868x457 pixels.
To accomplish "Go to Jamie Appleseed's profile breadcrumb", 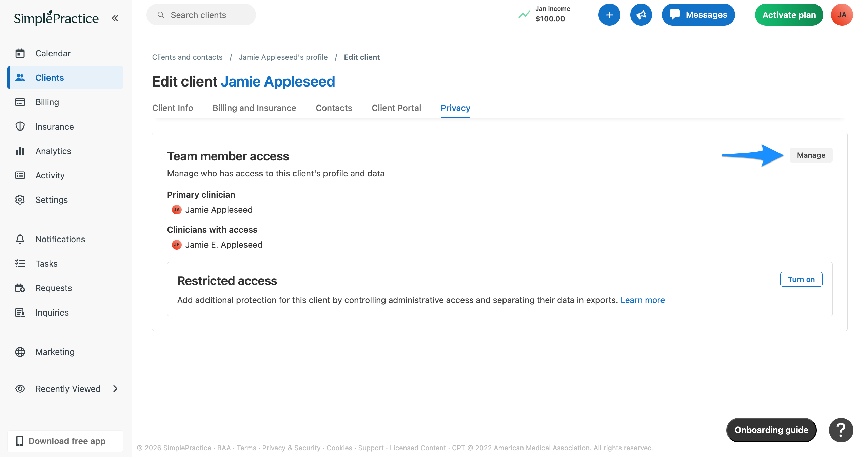I will tap(283, 57).
